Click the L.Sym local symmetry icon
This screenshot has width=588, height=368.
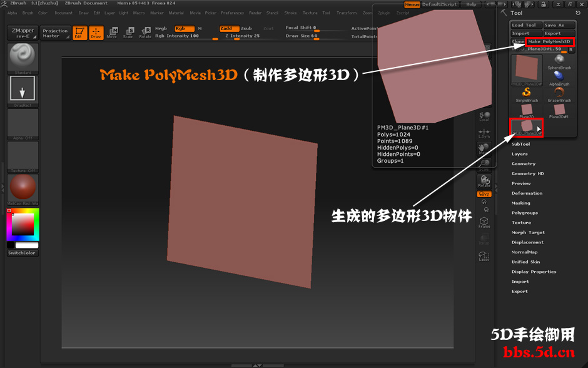(484, 133)
